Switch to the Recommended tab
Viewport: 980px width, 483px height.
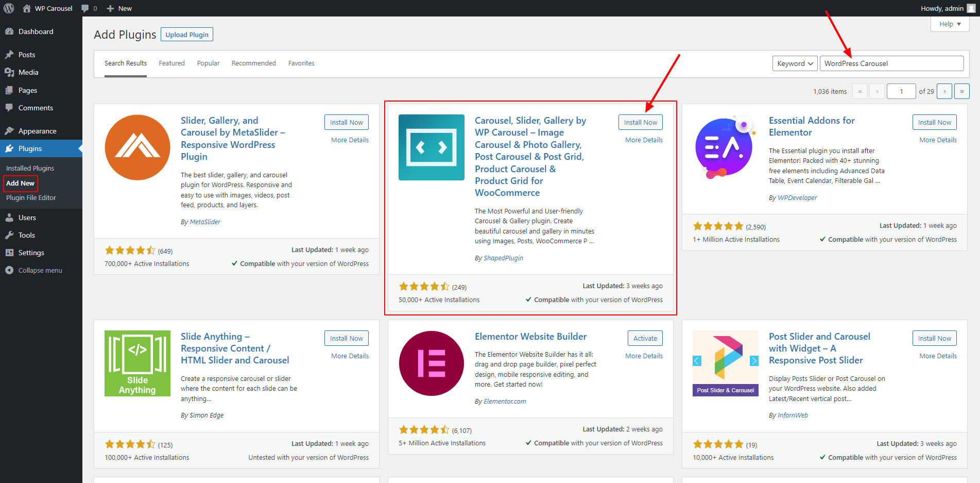click(254, 63)
